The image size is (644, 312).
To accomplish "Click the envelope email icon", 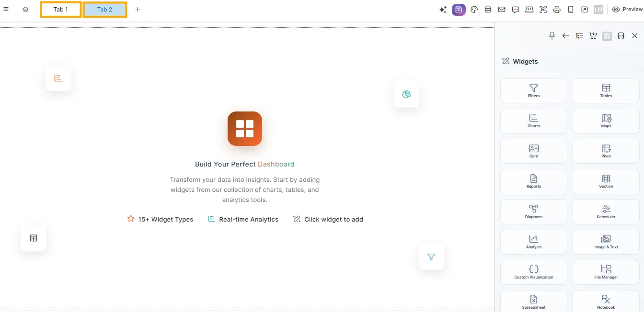I will (502, 10).
